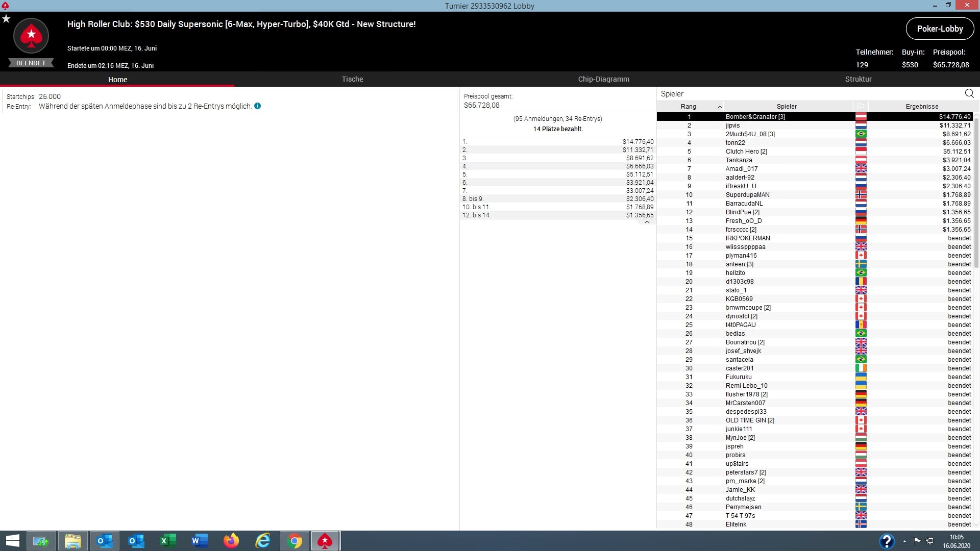Show hidden system tray icons
This screenshot has width=980, height=551.
click(x=904, y=541)
